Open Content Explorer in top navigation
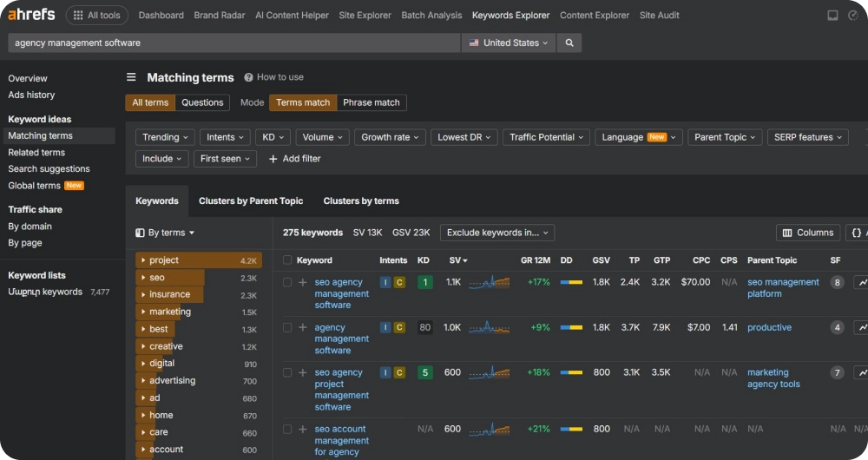Viewport: 868px width, 460px height. [x=595, y=16]
